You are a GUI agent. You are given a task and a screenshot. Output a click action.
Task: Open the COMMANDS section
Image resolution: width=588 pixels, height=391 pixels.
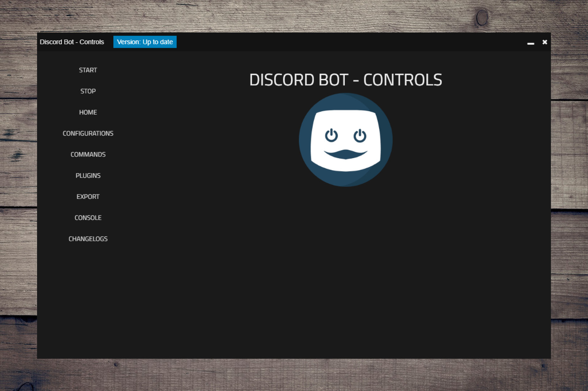(x=88, y=154)
